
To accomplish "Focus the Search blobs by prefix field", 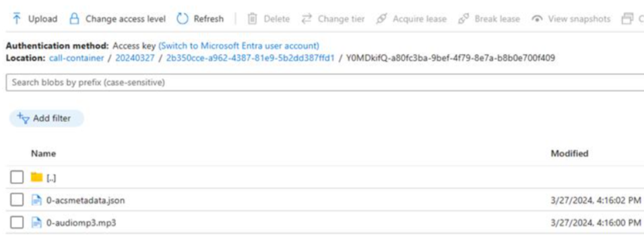I will pyautogui.click(x=325, y=82).
